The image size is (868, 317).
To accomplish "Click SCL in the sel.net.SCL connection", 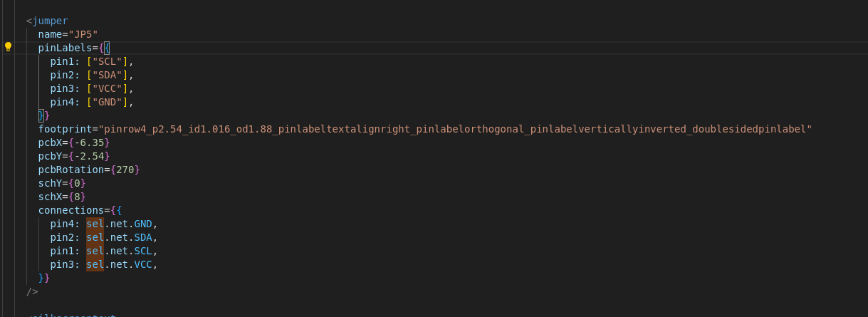I will point(142,251).
